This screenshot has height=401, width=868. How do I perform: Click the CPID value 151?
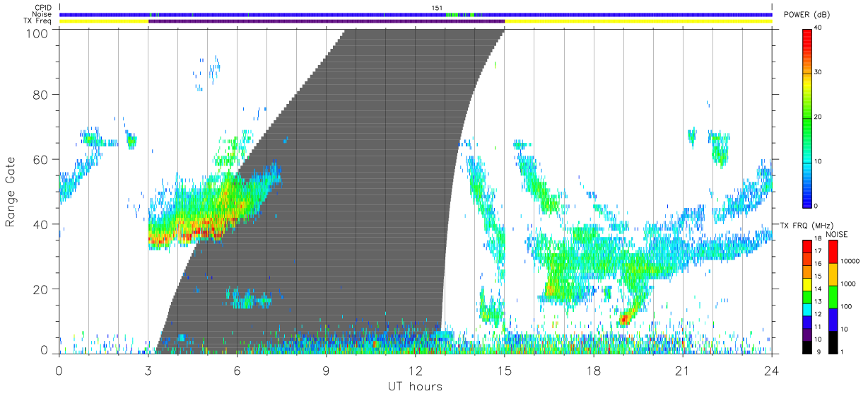(x=437, y=8)
